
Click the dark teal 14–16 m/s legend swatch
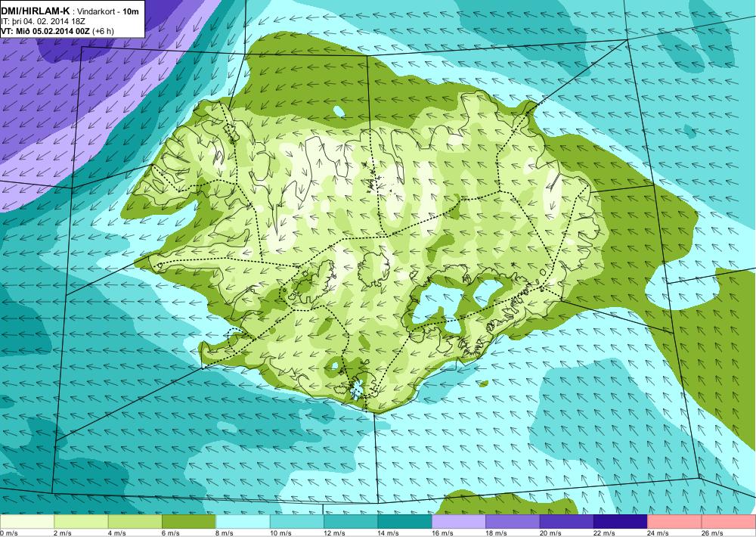405,522
